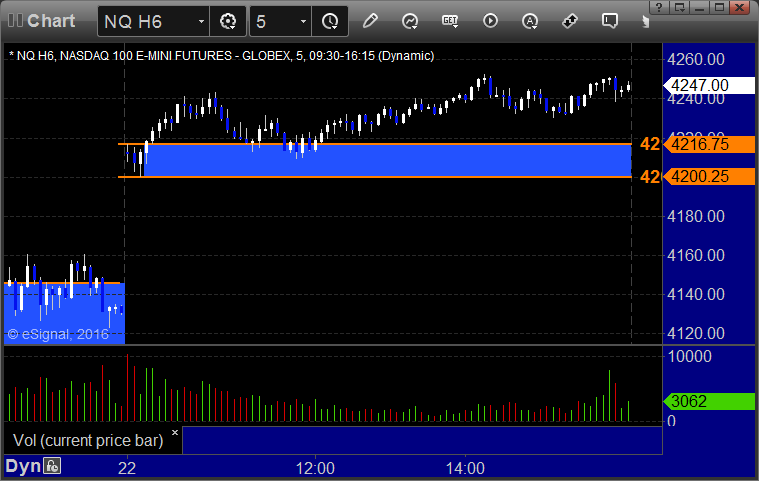Screen dimensions: 759x481
Task: Open the symbol settings gear icon
Action: (x=228, y=21)
